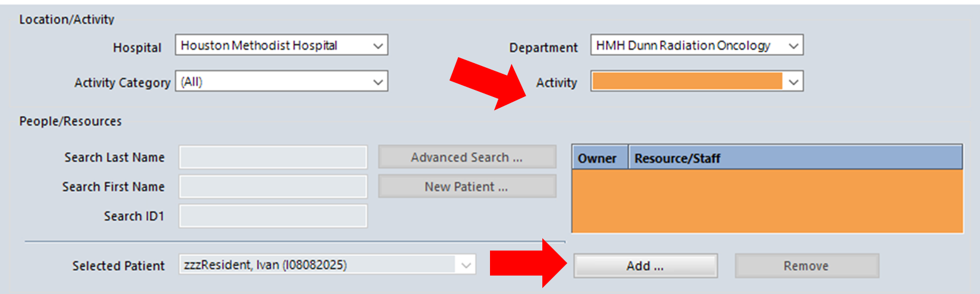Open the Selected Patient dropdown arrow
Screen dimensions: 980x294
466,265
